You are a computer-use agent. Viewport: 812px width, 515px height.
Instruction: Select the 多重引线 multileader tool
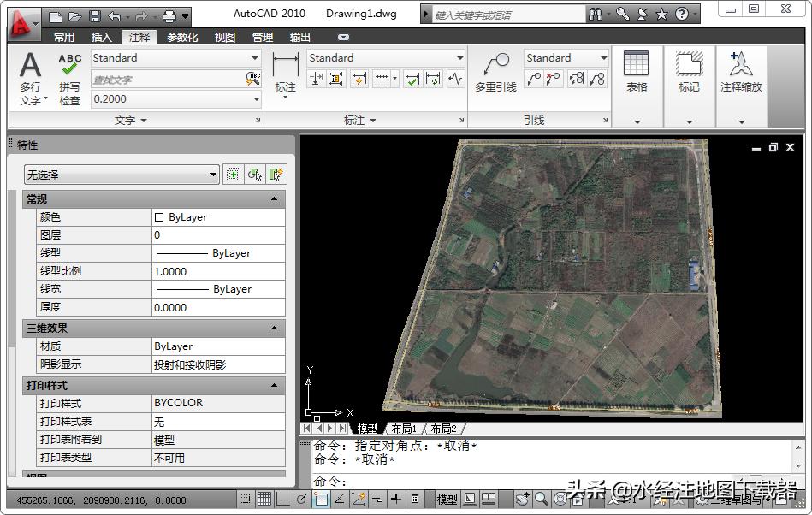click(495, 73)
